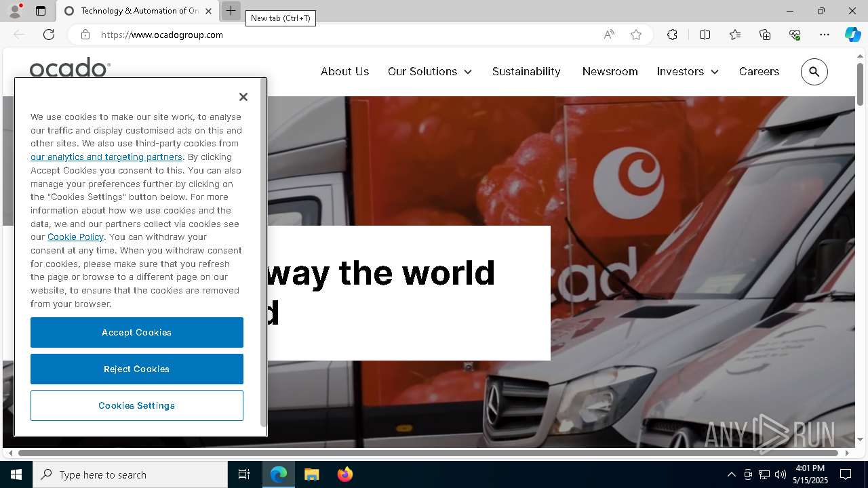Open the Cookie Policy link
The width and height of the screenshot is (868, 488).
tap(75, 237)
